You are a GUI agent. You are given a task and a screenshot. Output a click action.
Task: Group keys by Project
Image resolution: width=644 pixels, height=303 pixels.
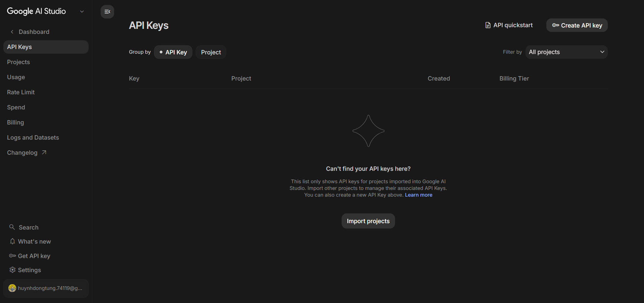click(x=211, y=52)
